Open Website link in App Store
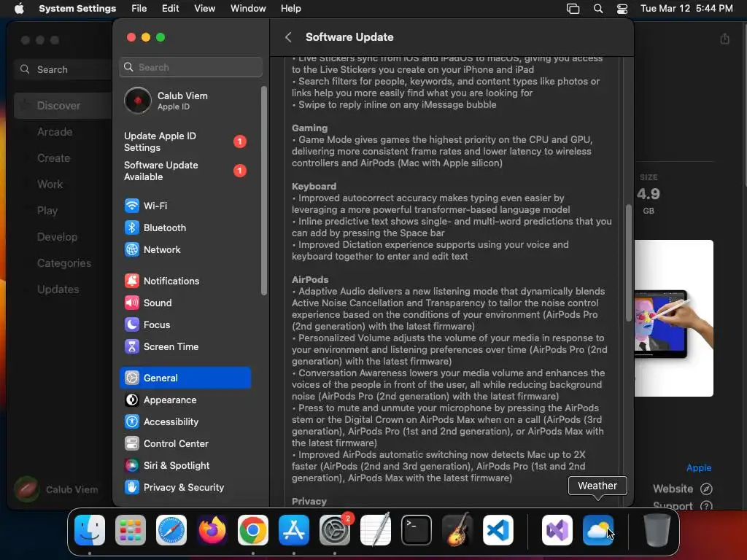747x560 pixels. tap(683, 489)
